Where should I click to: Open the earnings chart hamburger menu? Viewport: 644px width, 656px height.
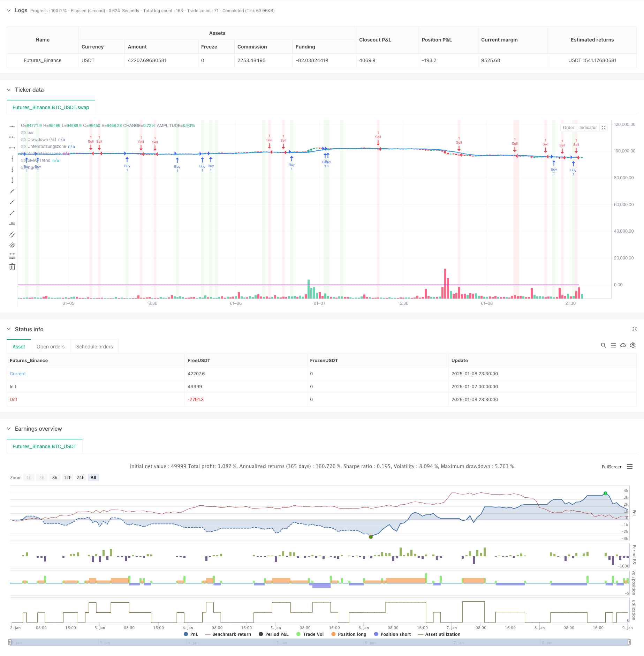[630, 467]
